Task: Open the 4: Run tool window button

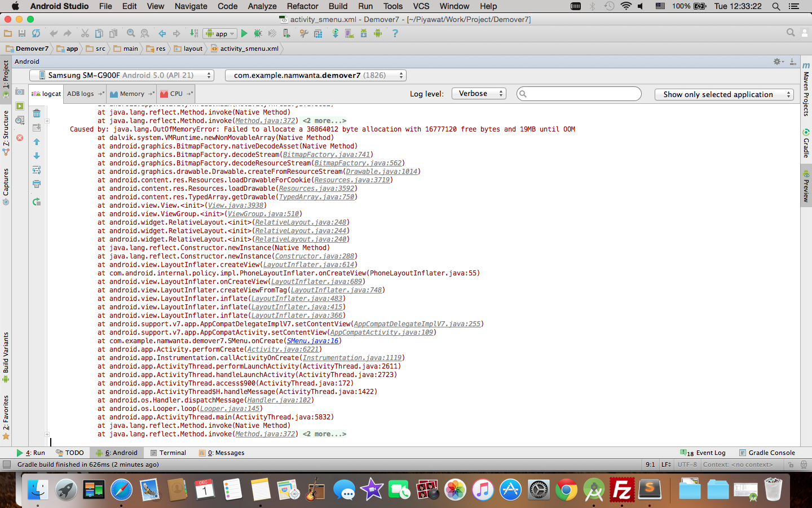Action: (x=30, y=453)
